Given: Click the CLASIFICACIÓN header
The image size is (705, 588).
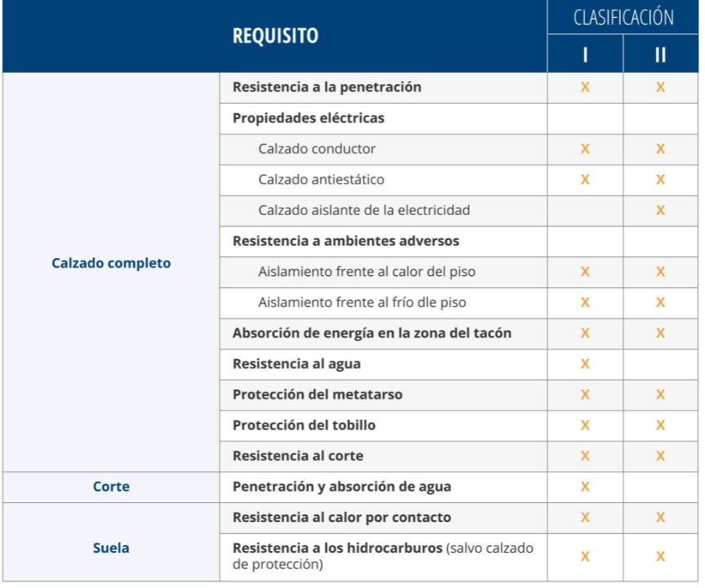Looking at the screenshot, I should point(623,17).
